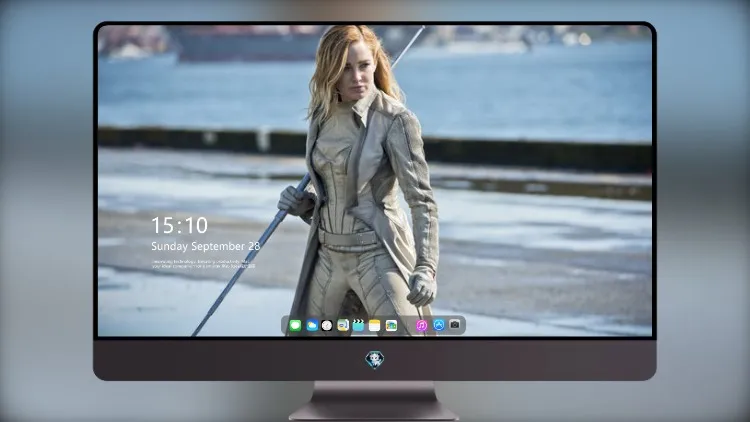
Task: Click the woman's belt buckle in wallpaper
Action: (x=348, y=239)
